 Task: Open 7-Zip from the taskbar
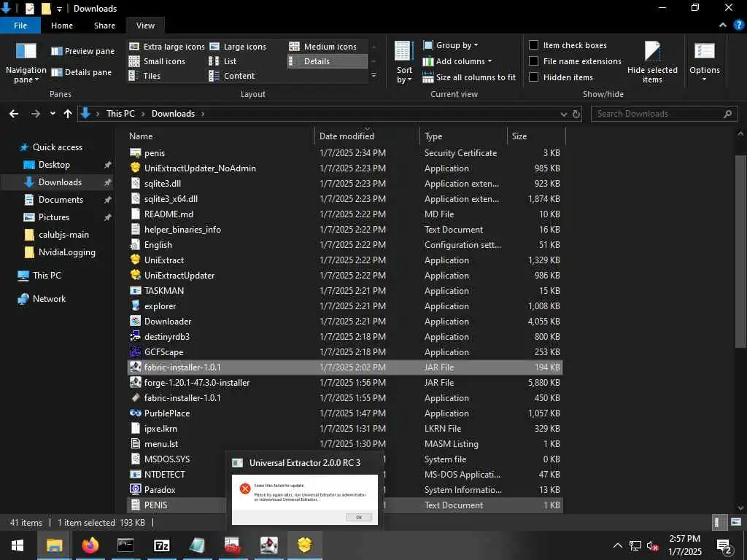click(x=161, y=545)
